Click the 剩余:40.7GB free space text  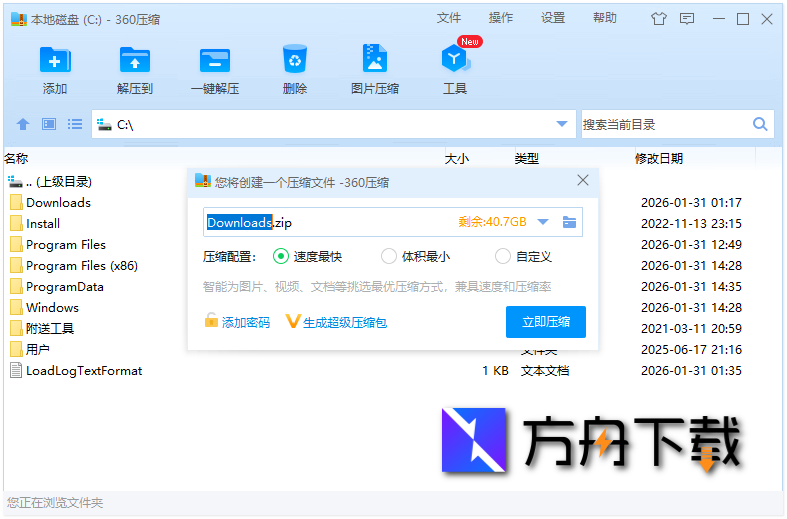tap(492, 222)
